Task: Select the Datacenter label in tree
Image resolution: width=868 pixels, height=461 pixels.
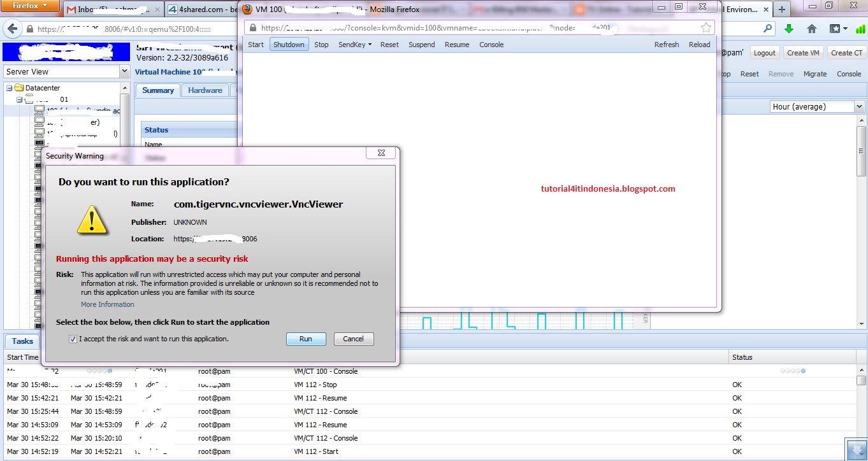Action: pos(43,88)
